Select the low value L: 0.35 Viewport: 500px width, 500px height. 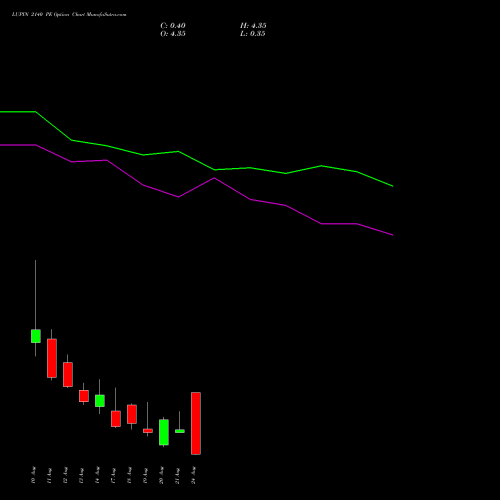(x=253, y=34)
